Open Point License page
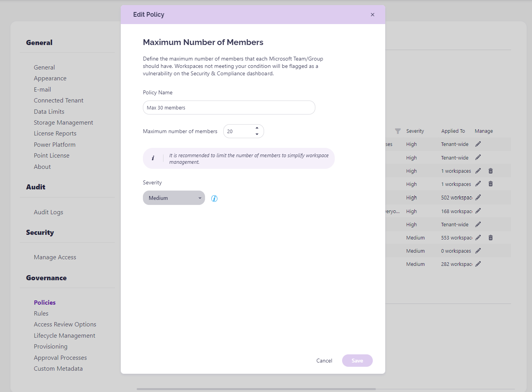Viewport: 532px width, 392px height. pos(52,156)
